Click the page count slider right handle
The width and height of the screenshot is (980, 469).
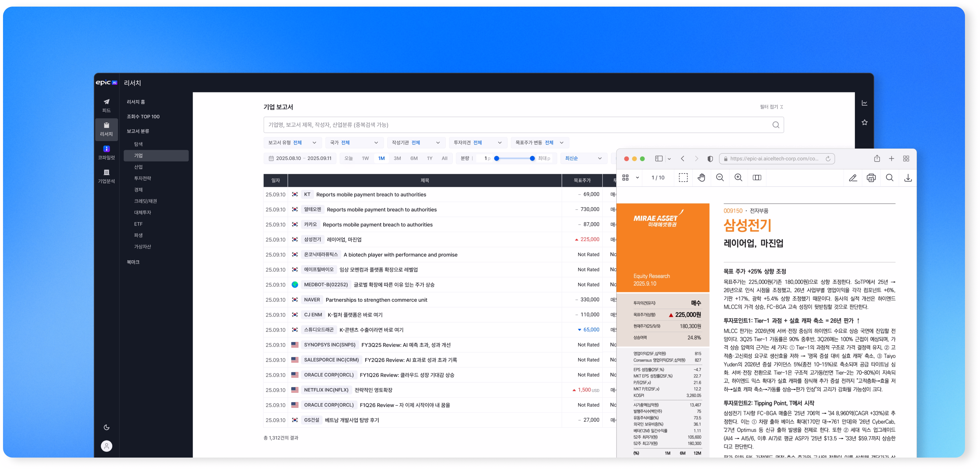(x=532, y=158)
